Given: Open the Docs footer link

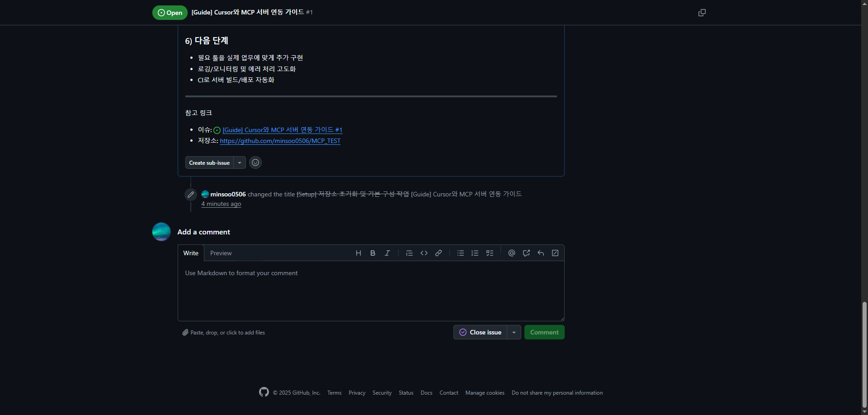Looking at the screenshot, I should [x=426, y=393].
